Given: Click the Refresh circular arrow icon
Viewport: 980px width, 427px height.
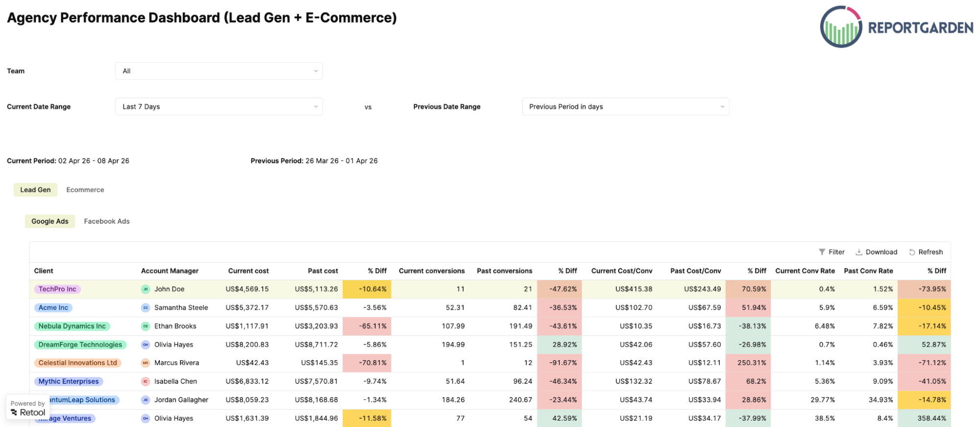Looking at the screenshot, I should coord(912,252).
